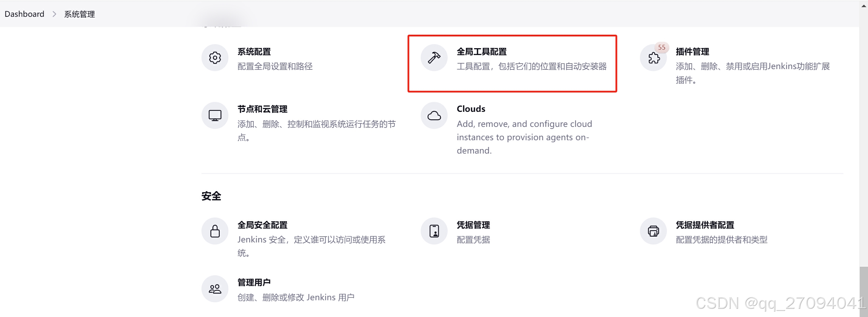
Task: Open the 凭据管理 page
Action: 473,225
